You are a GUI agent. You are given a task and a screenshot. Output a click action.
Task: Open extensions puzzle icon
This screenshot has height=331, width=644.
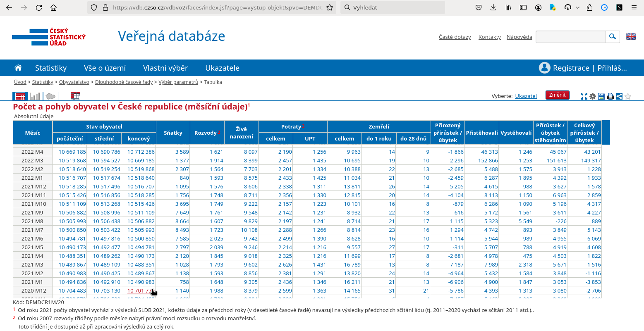(x=590, y=7)
